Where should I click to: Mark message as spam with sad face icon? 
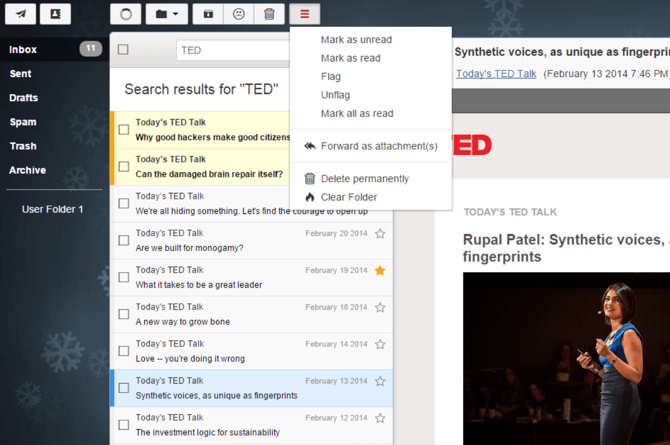click(238, 14)
